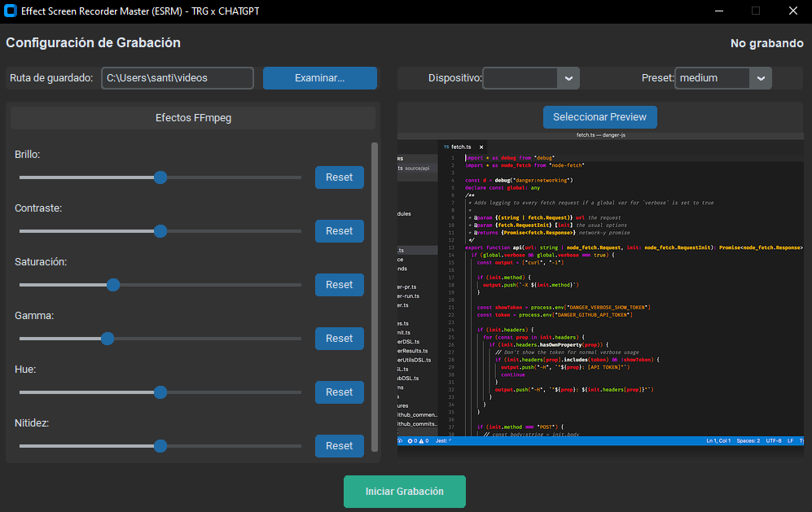Viewport: 812px width, 512px height.
Task: Reset the Nitidez sharpness value
Action: coord(339,446)
